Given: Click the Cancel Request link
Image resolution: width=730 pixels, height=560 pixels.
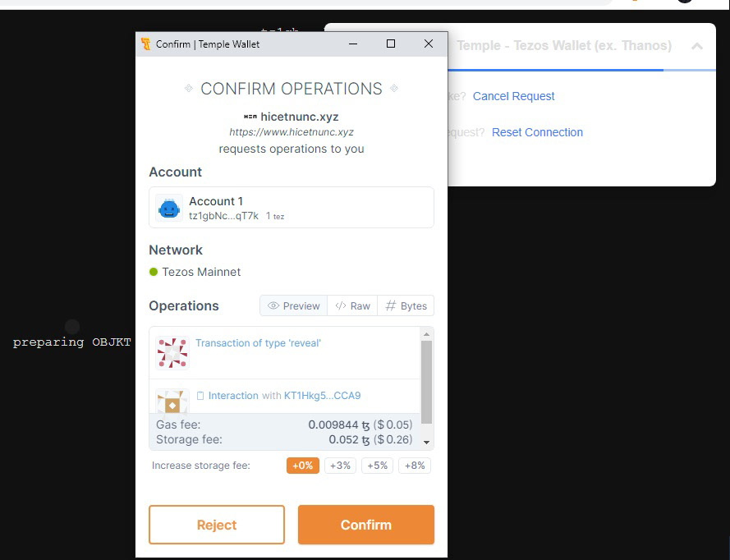Looking at the screenshot, I should [x=513, y=96].
